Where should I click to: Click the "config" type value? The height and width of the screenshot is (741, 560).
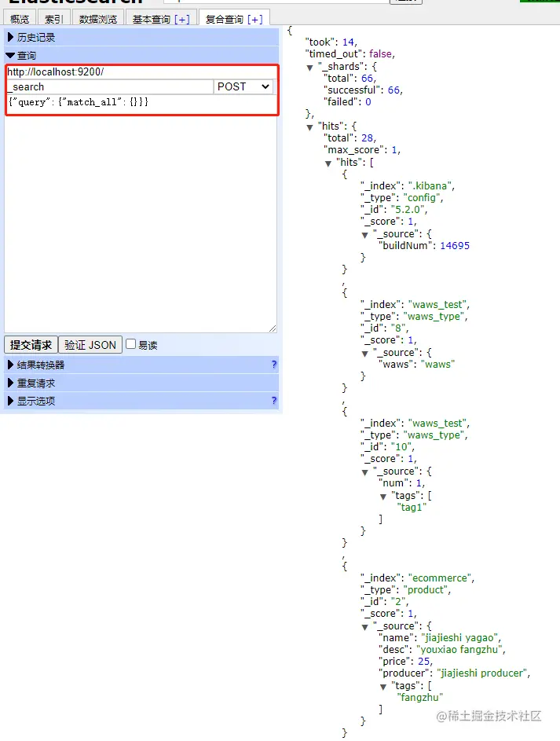[x=422, y=197]
